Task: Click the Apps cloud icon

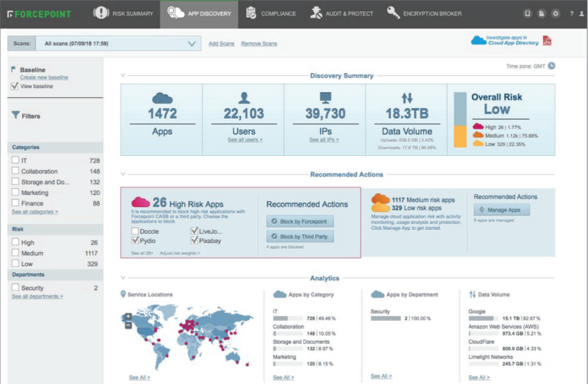Action: [162, 98]
